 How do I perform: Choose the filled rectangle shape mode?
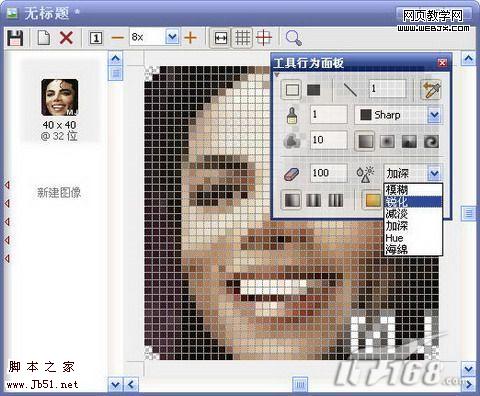[x=313, y=89]
